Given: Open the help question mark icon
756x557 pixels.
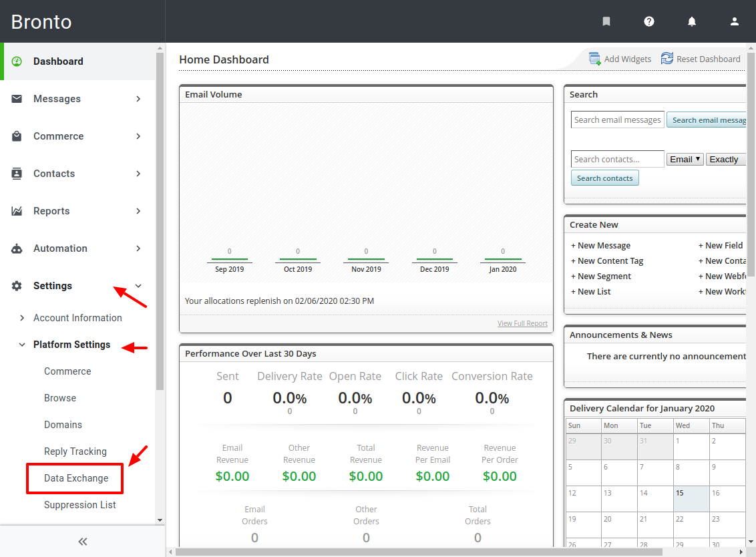Looking at the screenshot, I should click(x=649, y=21).
